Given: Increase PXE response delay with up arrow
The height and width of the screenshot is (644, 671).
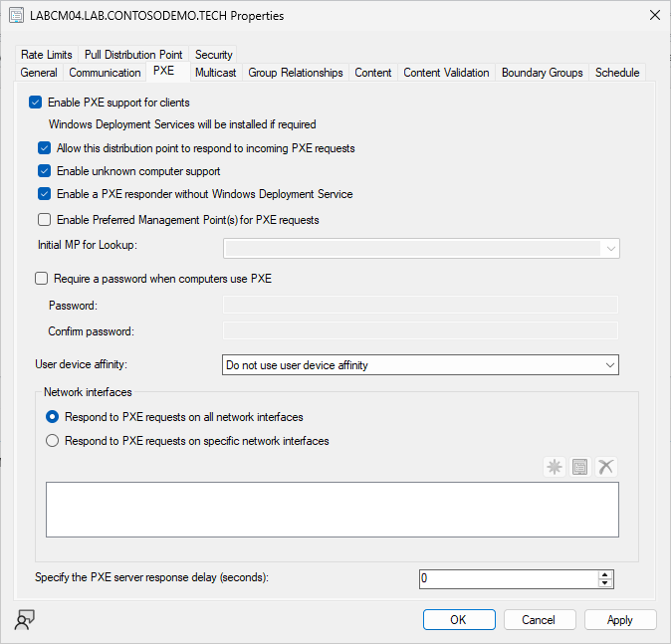Looking at the screenshot, I should 604,575.
